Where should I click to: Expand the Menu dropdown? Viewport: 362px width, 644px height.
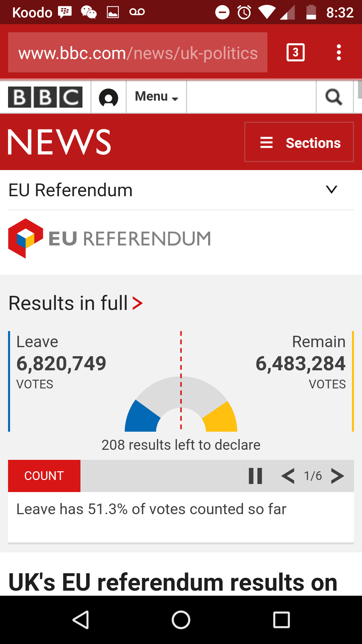tap(156, 97)
